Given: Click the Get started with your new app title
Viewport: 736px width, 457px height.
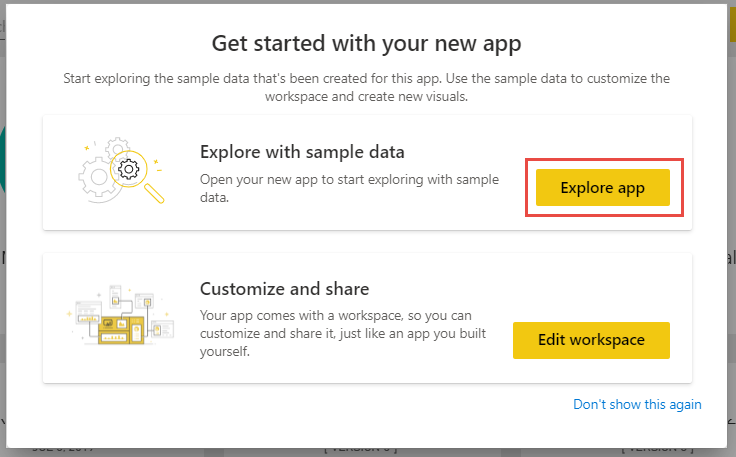Looking at the screenshot, I should pos(366,43).
